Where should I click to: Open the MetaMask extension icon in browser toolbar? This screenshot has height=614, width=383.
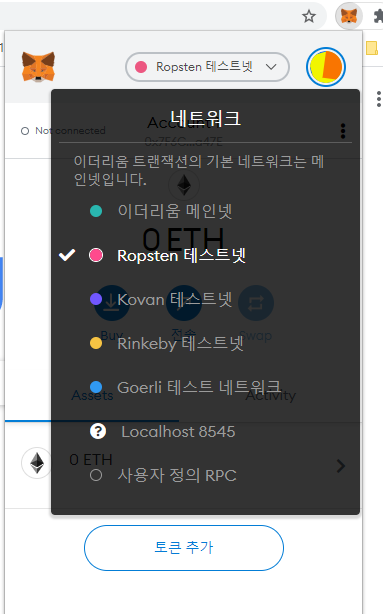[x=349, y=16]
